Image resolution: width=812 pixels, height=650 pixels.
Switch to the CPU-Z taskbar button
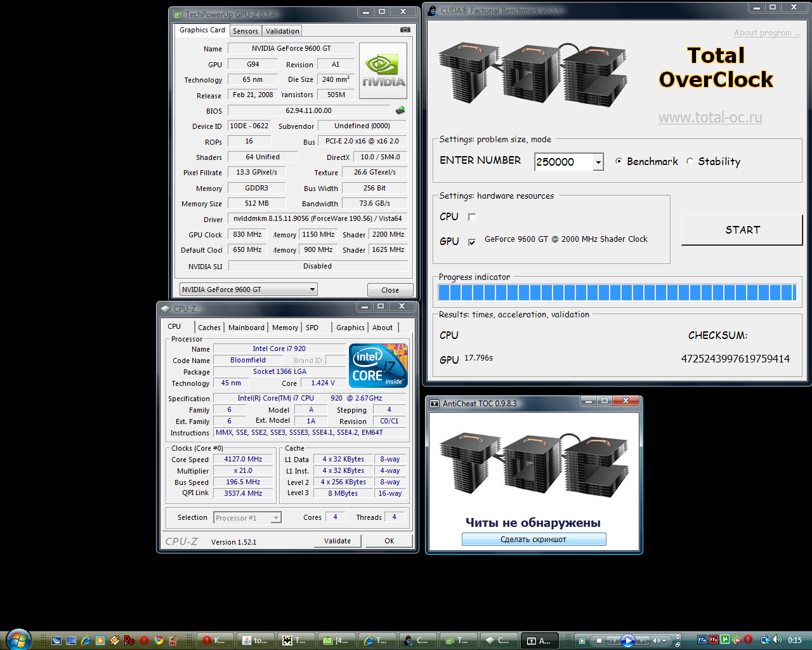(499, 640)
